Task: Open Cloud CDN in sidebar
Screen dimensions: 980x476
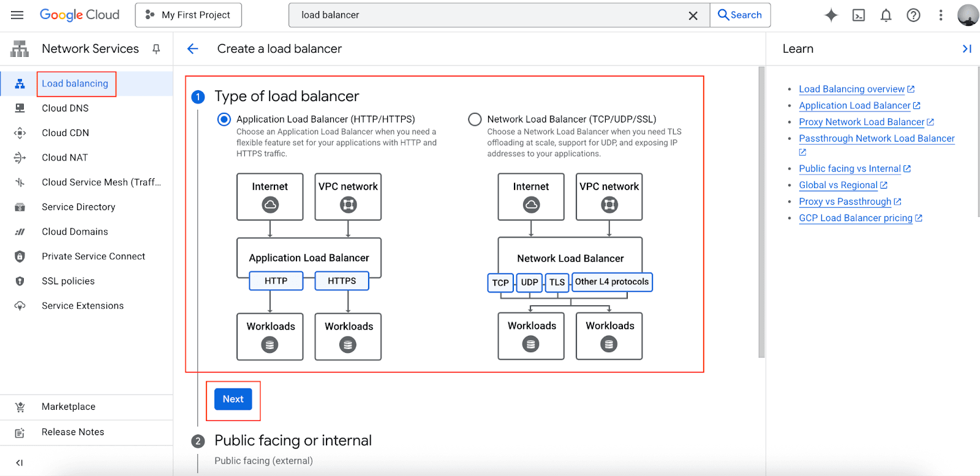Action: [65, 132]
